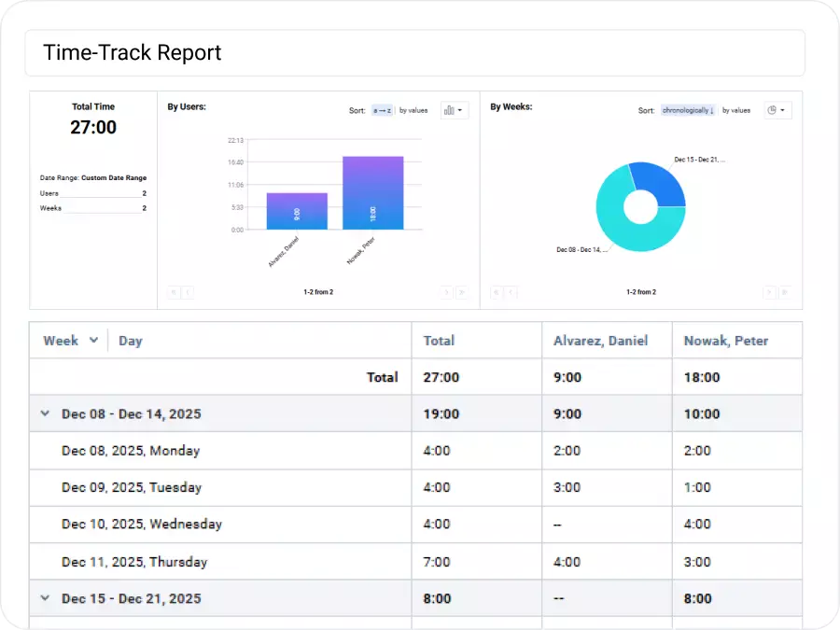This screenshot has height=630, width=840.
Task: Select the chronologically sort option for weeks
Action: (687, 110)
